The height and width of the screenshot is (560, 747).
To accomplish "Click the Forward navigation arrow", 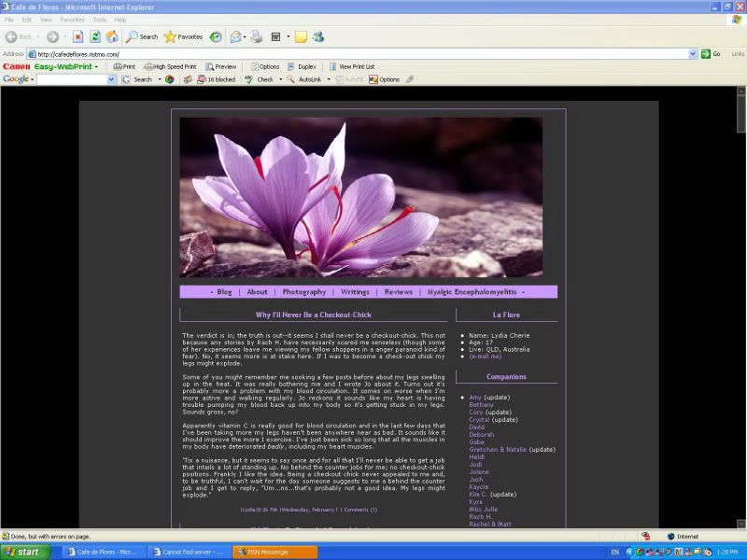I will 52,36.
